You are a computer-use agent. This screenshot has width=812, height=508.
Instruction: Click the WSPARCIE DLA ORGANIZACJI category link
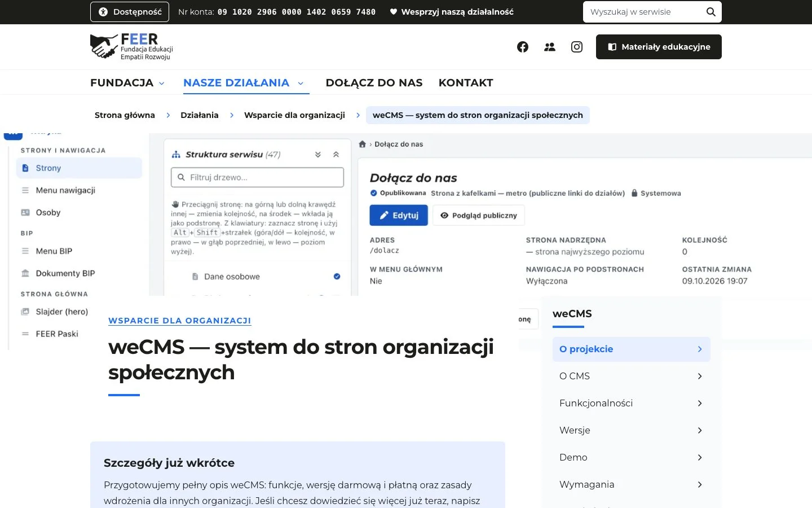[180, 321]
